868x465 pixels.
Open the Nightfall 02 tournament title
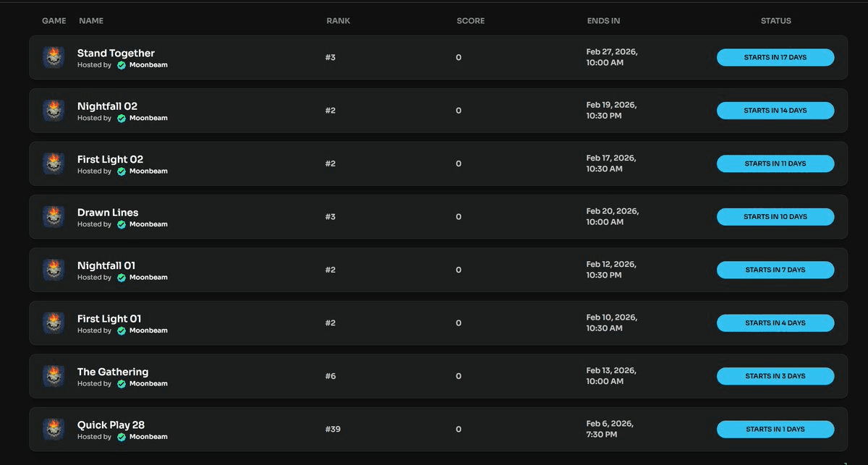[107, 106]
